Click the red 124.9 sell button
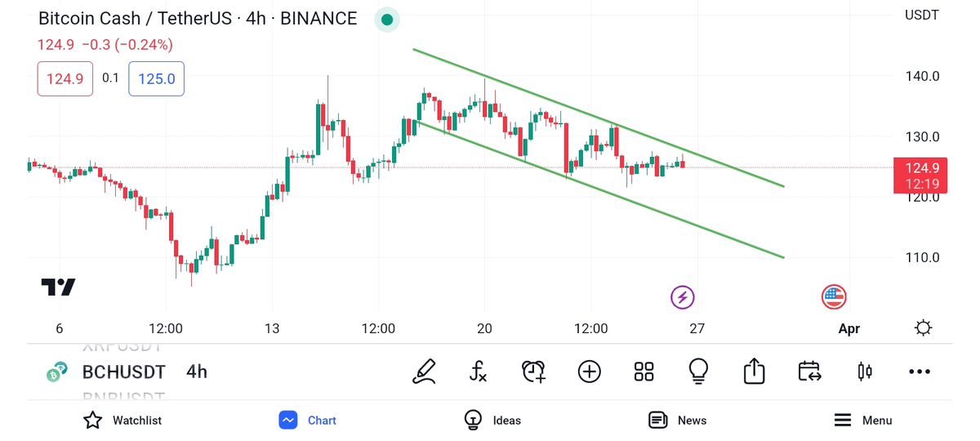Screen dimensions: 980x441 [65, 79]
